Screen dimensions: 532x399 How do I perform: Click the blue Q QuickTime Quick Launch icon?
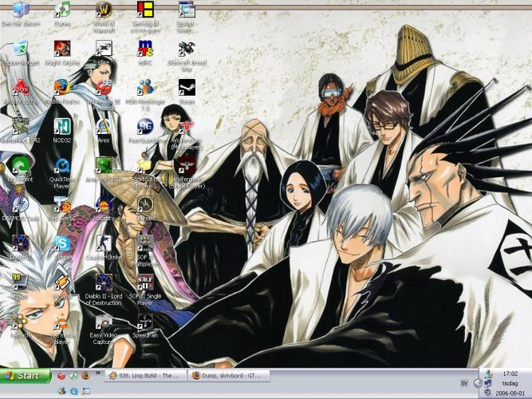point(74,392)
